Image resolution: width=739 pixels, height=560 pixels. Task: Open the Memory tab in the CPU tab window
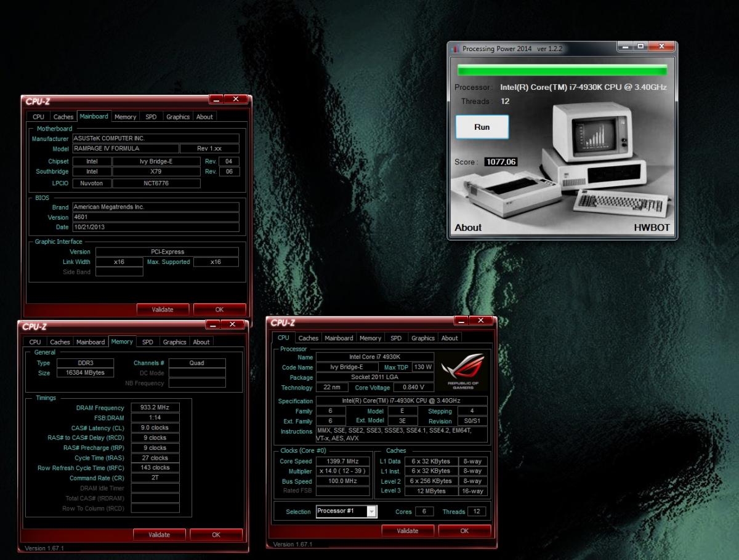coord(370,338)
